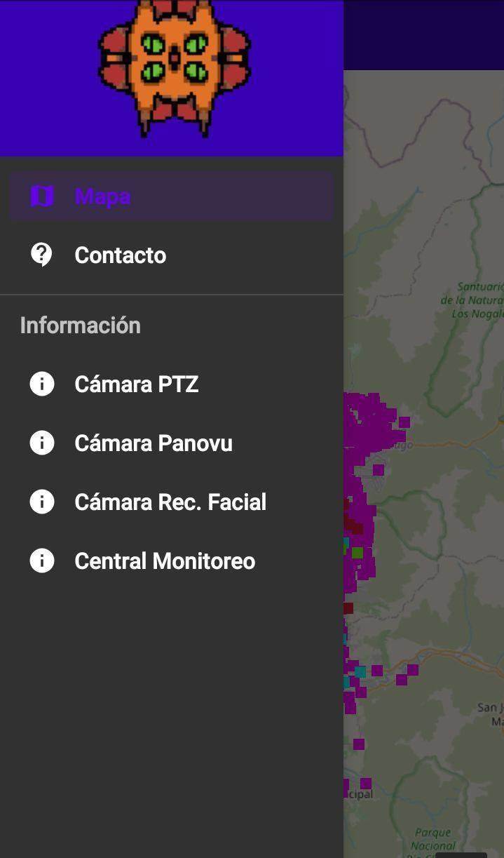
Task: Open details for Central Monitoreo
Action: click(x=164, y=561)
